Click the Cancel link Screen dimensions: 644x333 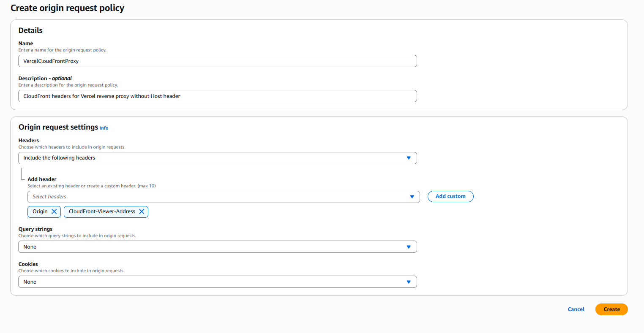[x=576, y=309]
